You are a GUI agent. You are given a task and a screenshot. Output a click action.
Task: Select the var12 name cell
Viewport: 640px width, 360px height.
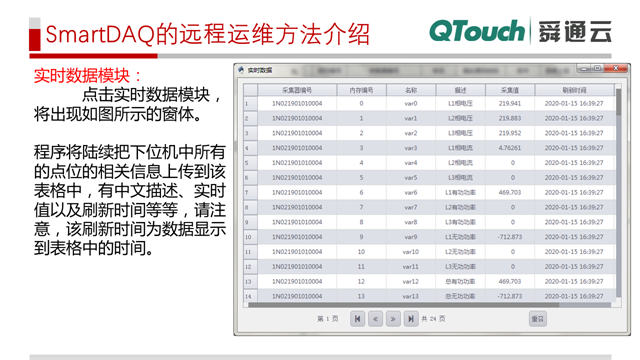tap(411, 282)
